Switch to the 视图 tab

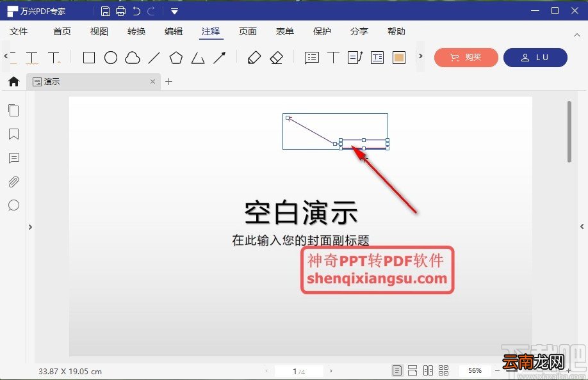[x=99, y=31]
